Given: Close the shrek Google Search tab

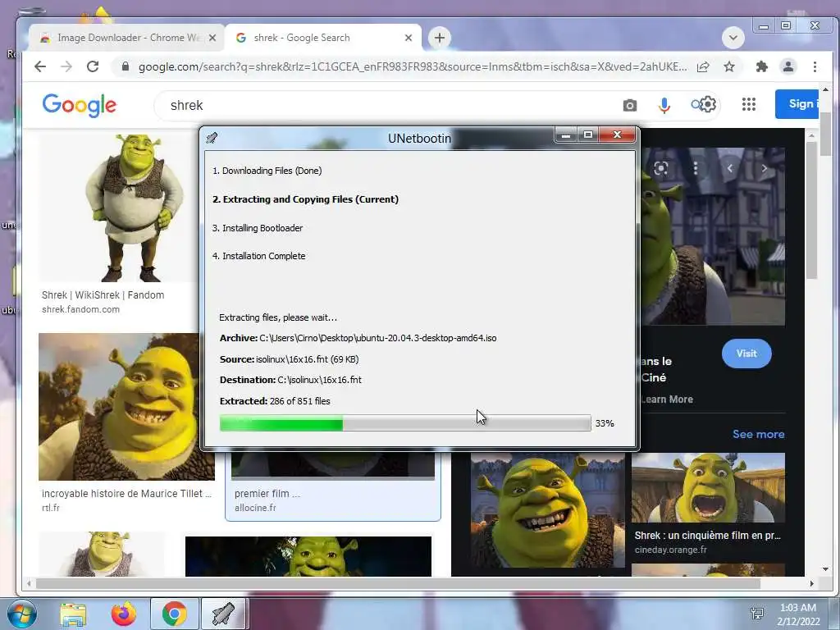Looking at the screenshot, I should point(409,38).
